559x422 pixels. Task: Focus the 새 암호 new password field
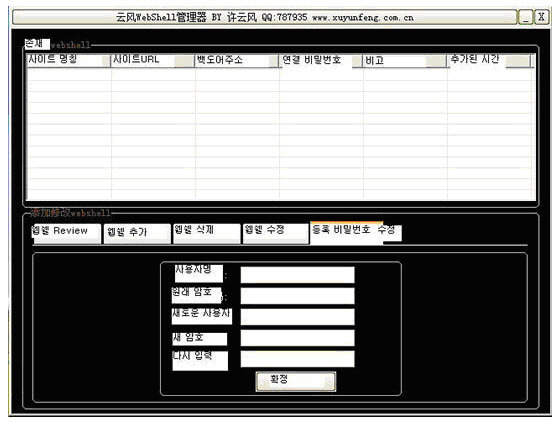297,338
